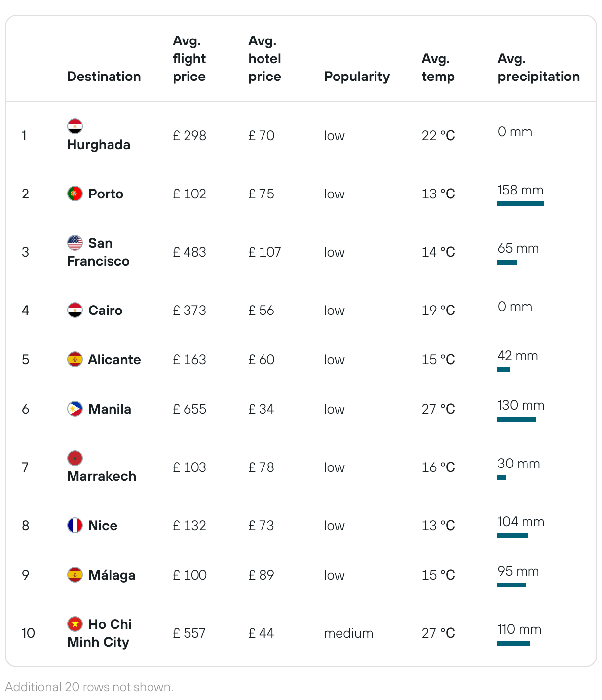The width and height of the screenshot is (602, 700).
Task: Click Porto's 158 mm precipitation bar
Action: click(521, 204)
